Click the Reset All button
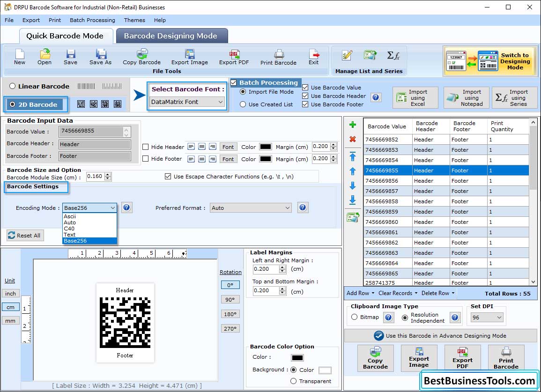This screenshot has width=541, height=392. tap(25, 235)
